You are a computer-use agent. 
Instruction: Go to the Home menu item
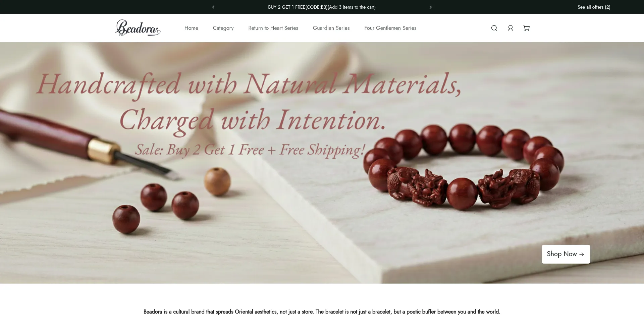coord(191,28)
